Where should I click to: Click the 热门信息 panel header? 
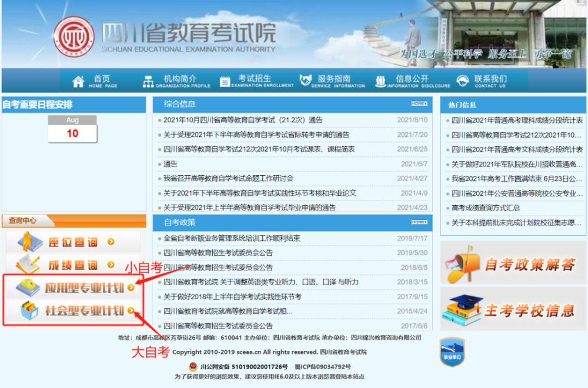point(513,105)
